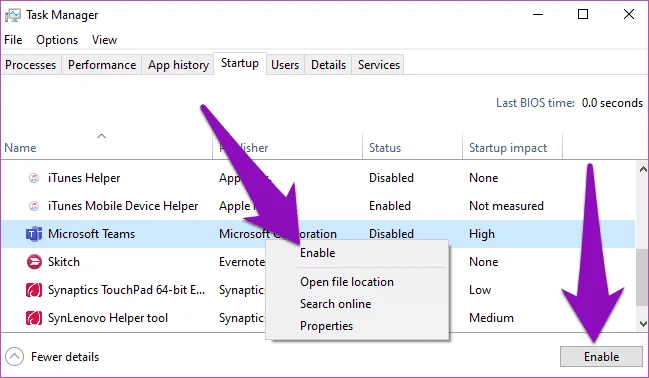Click Evernote publisher of Skitch
Image resolution: width=649 pixels, height=378 pixels.
coord(242,262)
